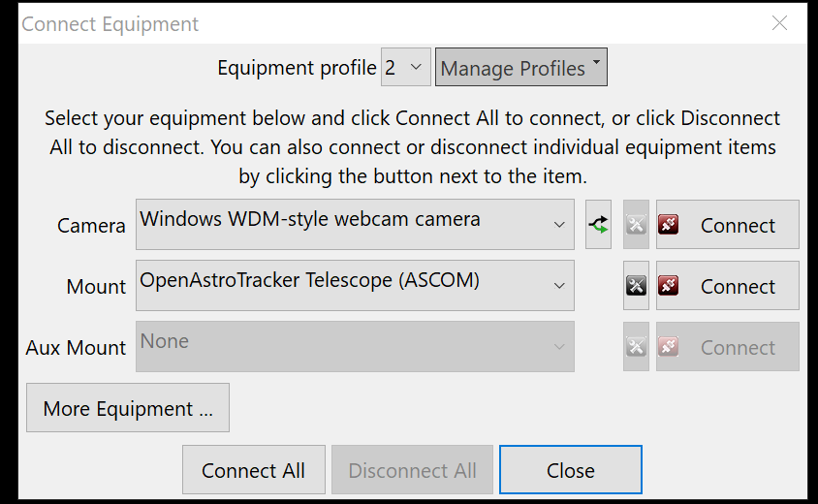
Task: Click the red plug icon for Mount
Action: [668, 285]
